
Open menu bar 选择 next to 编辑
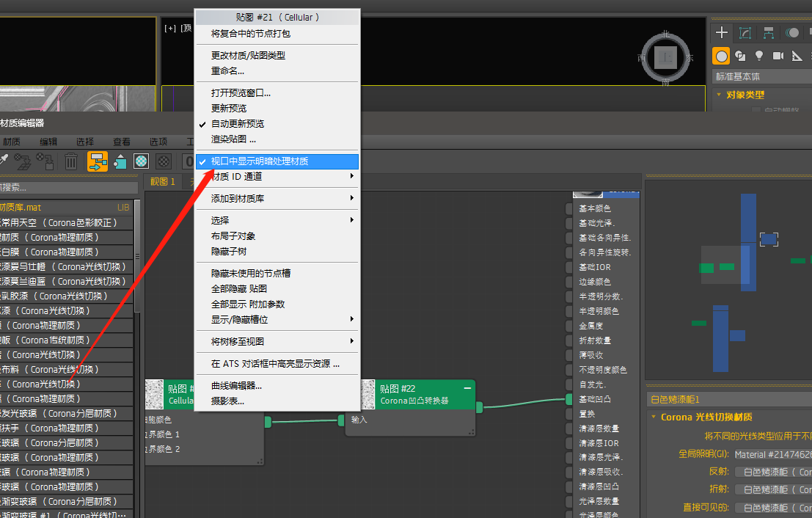[x=85, y=142]
